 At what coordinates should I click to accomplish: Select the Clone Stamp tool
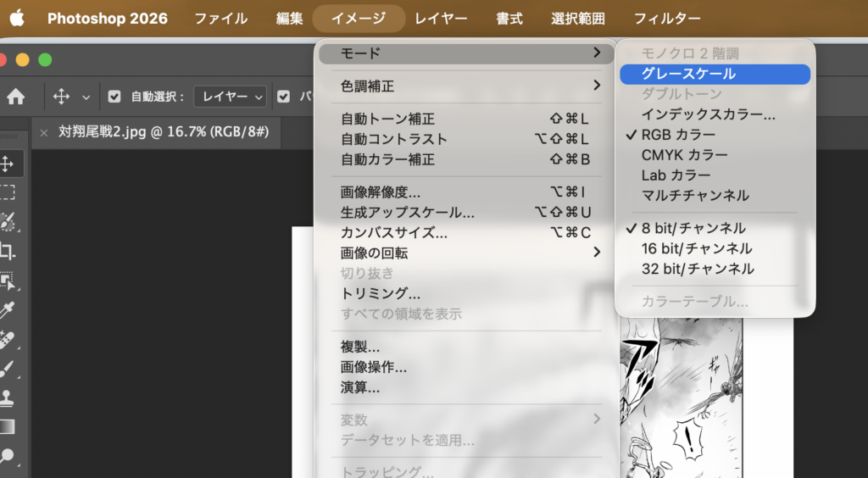(8, 397)
